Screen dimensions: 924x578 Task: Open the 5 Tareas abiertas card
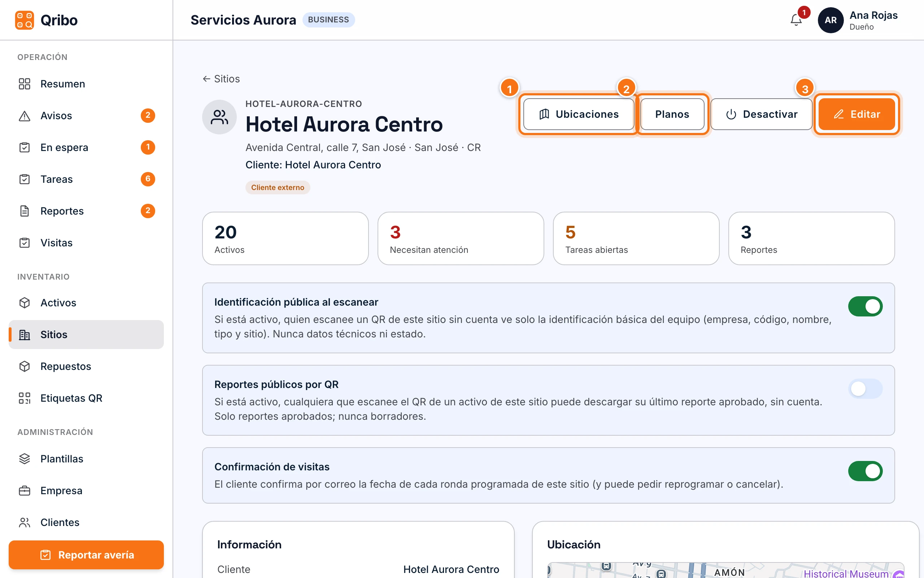click(x=636, y=238)
